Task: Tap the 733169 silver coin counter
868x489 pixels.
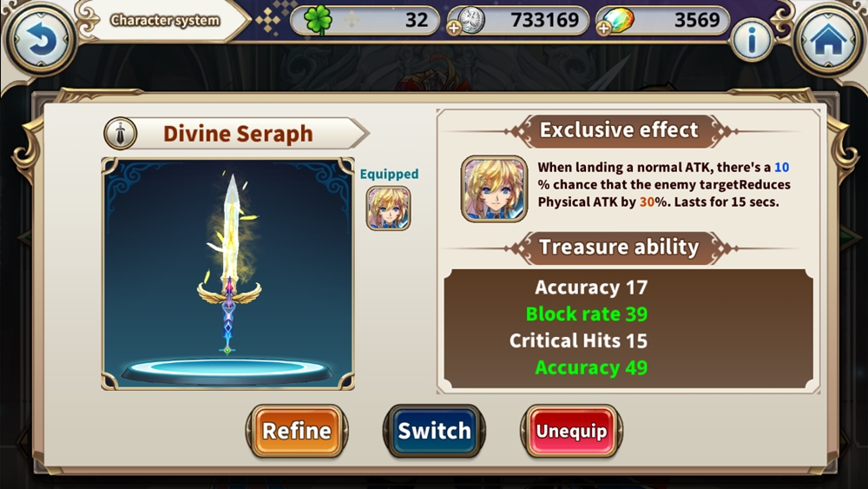Action: point(519,21)
